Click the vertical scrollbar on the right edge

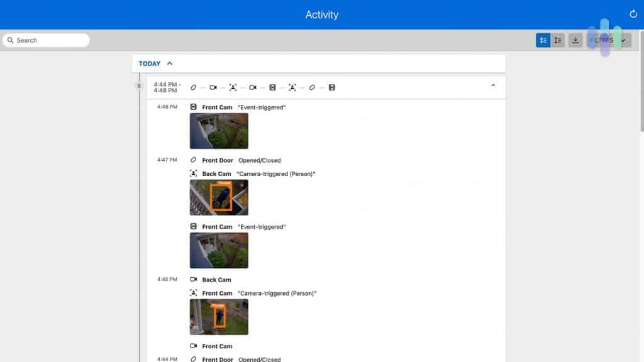coord(640,94)
